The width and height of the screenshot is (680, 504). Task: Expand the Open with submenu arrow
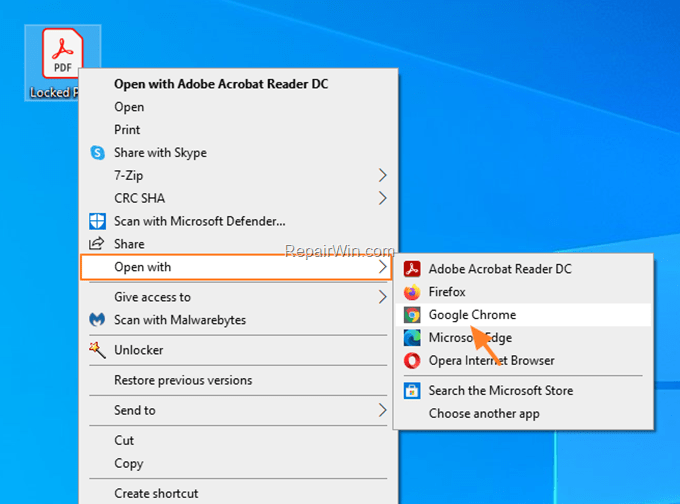[x=382, y=267]
